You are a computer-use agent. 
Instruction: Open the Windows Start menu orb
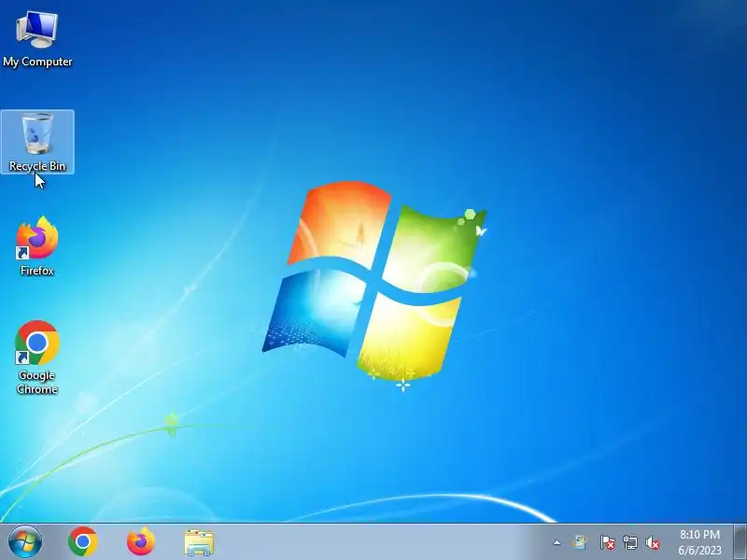coord(24,542)
